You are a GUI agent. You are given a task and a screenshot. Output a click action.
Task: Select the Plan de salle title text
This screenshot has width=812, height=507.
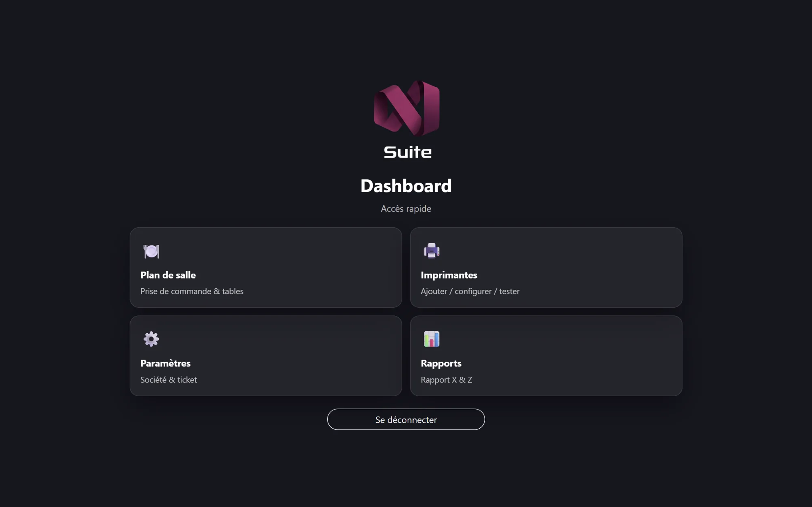pos(168,275)
